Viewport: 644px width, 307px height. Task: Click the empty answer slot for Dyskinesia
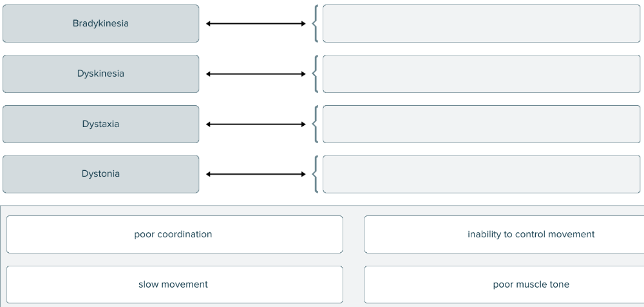click(481, 74)
